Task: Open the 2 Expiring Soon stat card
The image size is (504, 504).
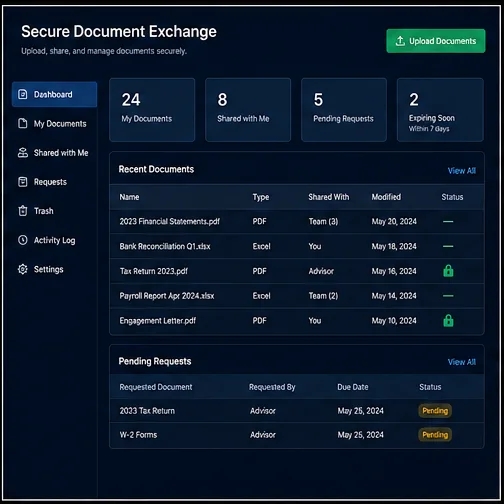Action: (440, 110)
